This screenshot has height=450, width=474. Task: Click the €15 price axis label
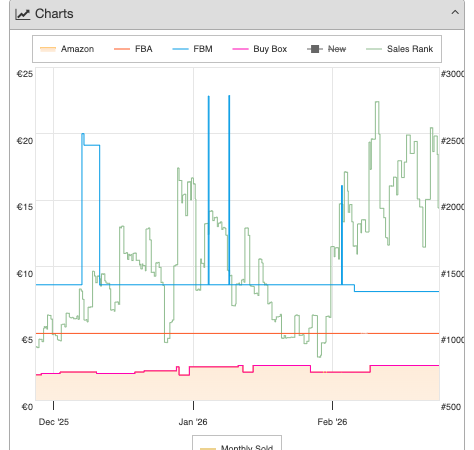click(25, 207)
